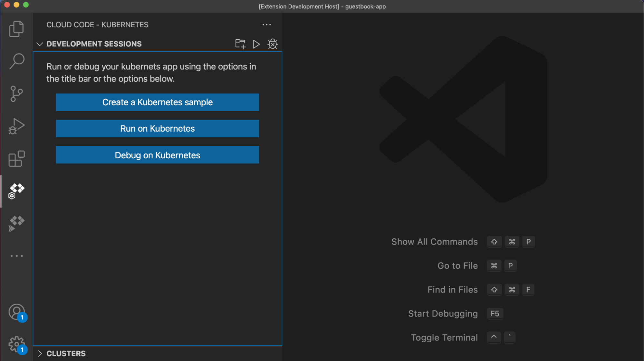Click the Find in Files label
644x361 pixels.
[452, 290]
